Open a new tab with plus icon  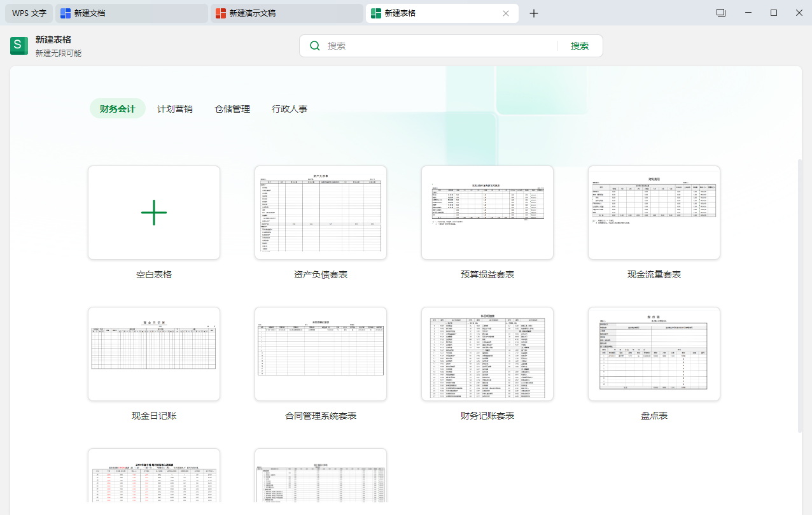[534, 13]
